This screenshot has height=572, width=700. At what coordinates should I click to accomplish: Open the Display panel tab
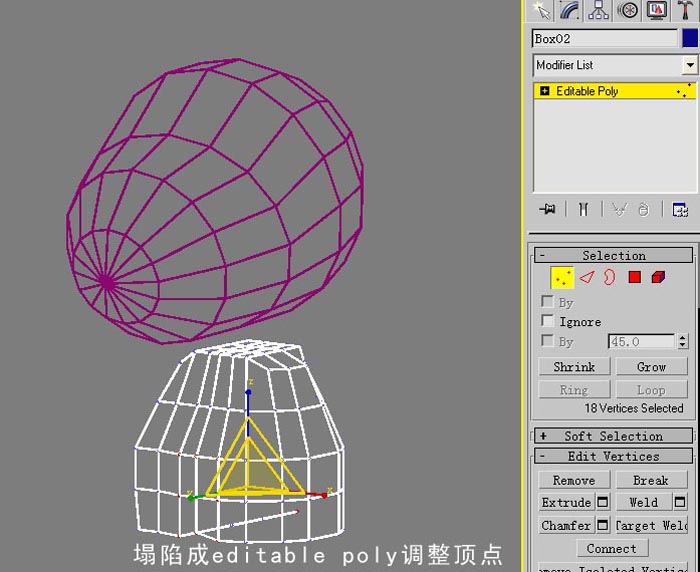point(656,10)
